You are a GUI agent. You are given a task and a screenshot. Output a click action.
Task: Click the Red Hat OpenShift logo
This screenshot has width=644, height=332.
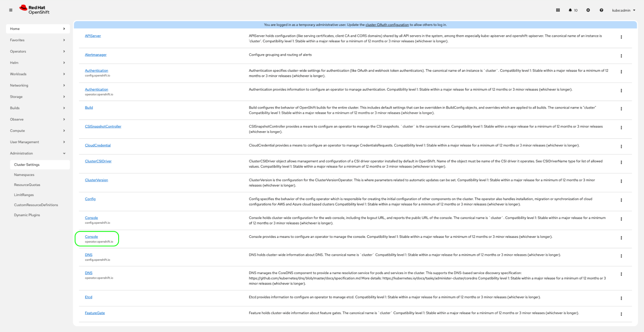tap(34, 10)
